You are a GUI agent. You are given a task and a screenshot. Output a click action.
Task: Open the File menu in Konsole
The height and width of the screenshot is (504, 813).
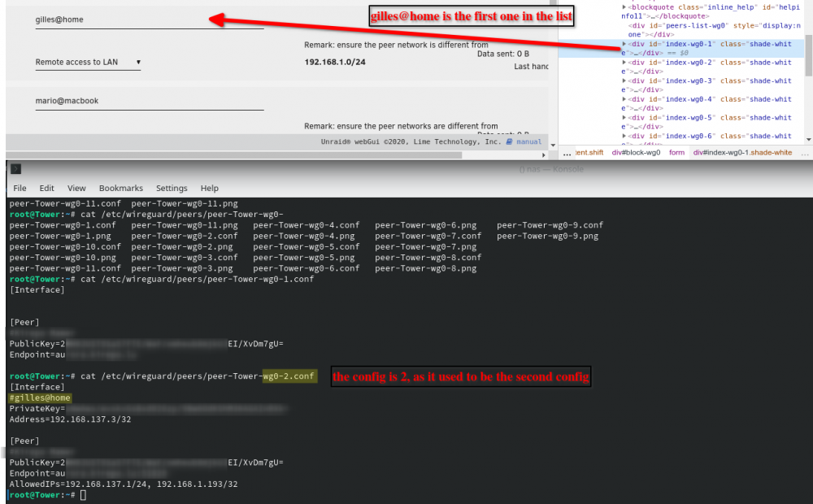(x=20, y=189)
